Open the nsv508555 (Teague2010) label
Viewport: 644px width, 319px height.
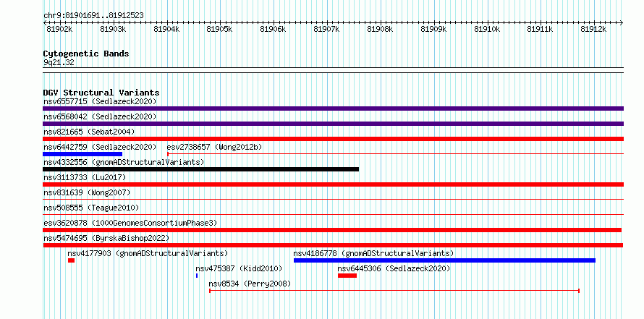[91, 208]
